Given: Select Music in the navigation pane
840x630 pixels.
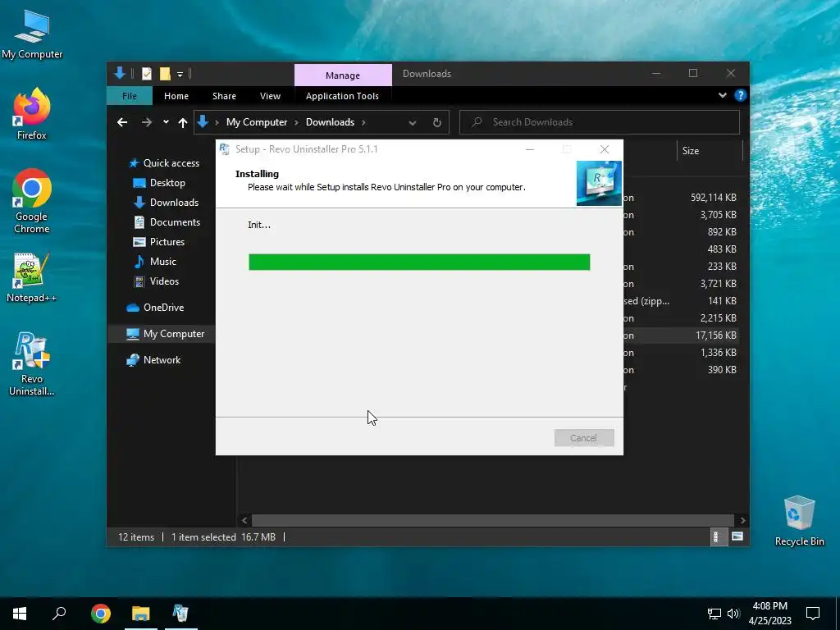Looking at the screenshot, I should [155, 262].
